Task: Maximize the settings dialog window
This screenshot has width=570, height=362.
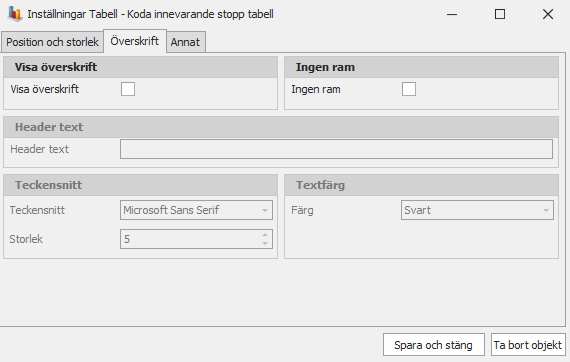Action: pyautogui.click(x=500, y=14)
